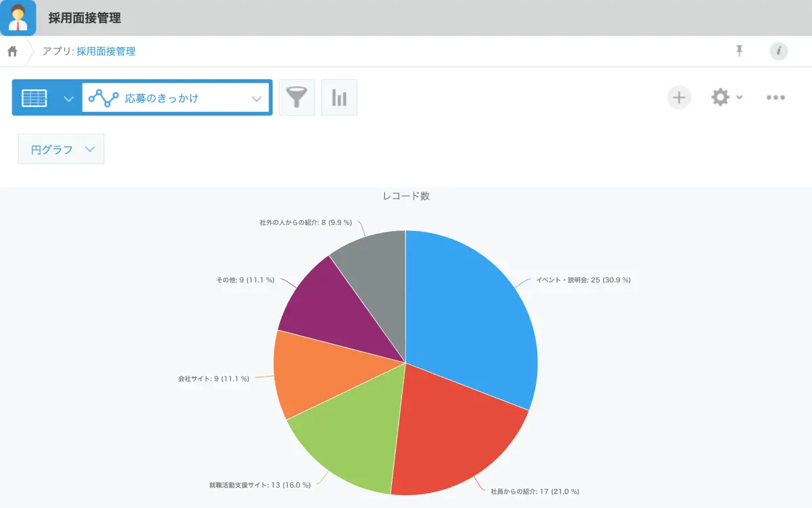Pin this app with the pushpin icon
The width and height of the screenshot is (812, 508).
click(x=740, y=51)
